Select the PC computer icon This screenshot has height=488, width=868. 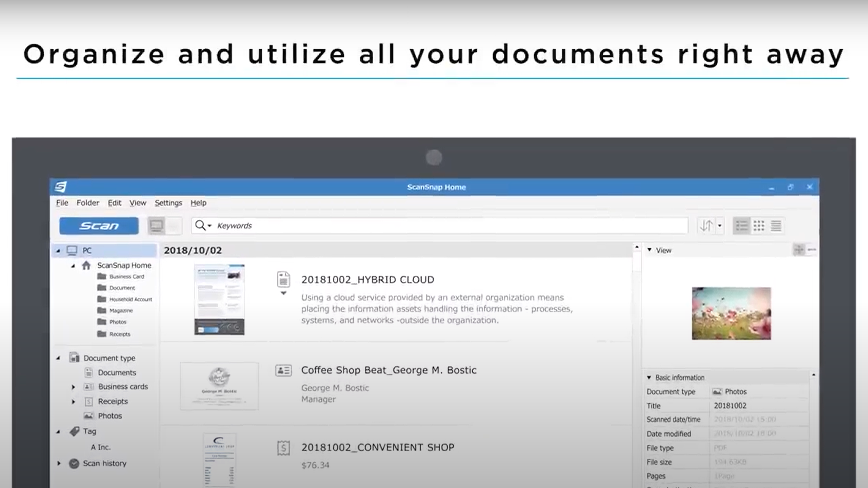tap(72, 250)
